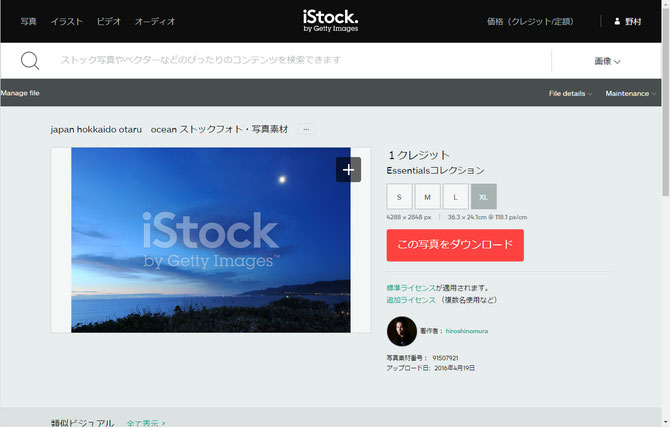Select size S option
The height and width of the screenshot is (427, 670).
(399, 197)
